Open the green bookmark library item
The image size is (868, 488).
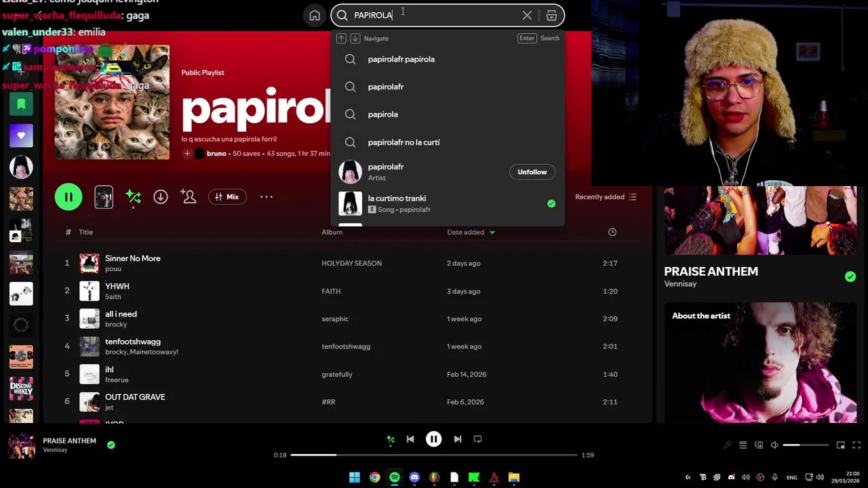21,104
